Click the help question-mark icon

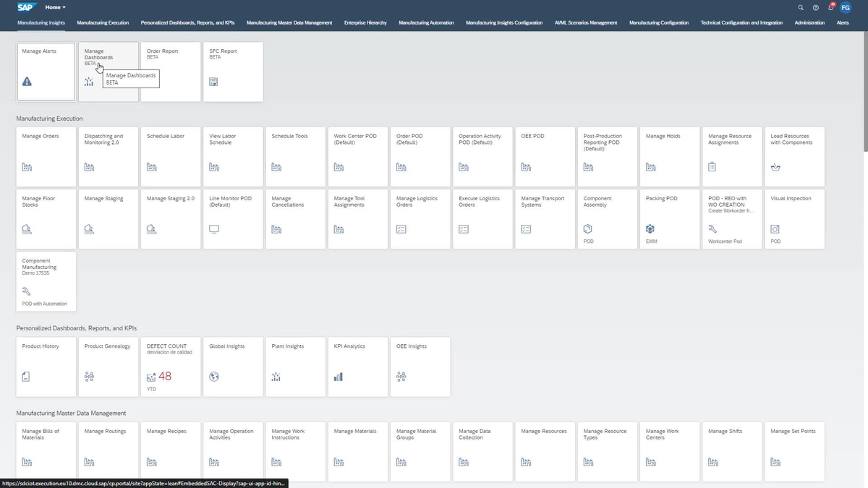(x=815, y=7)
